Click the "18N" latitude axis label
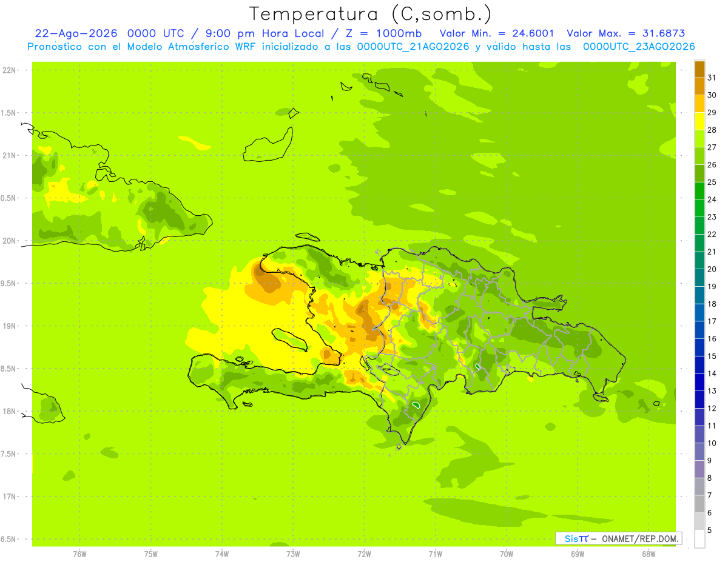 pos(10,411)
